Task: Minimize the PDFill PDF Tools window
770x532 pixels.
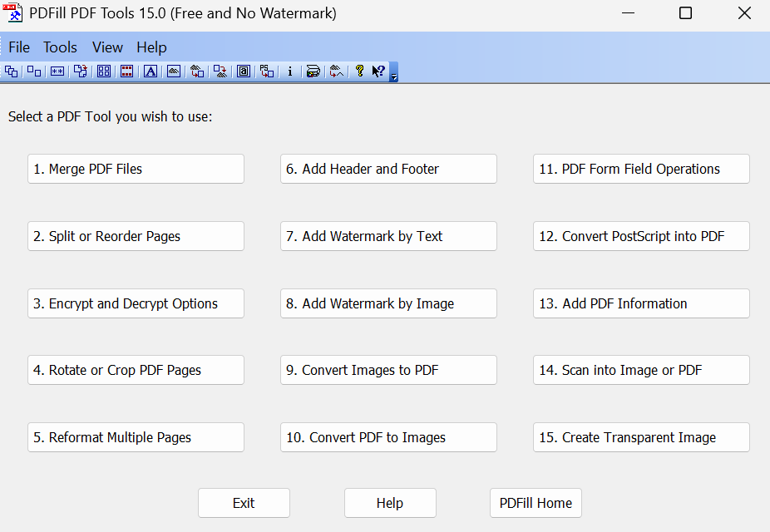Action: pos(628,13)
